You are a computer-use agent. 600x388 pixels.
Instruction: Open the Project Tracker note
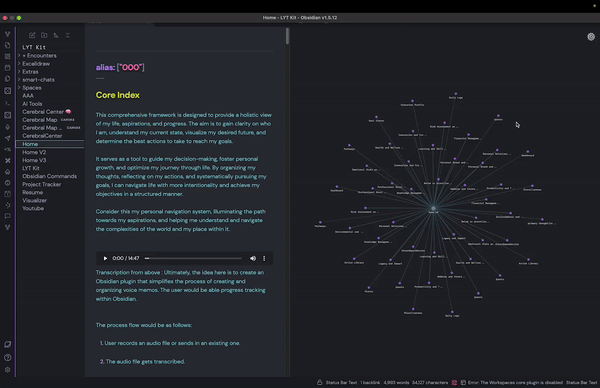pos(41,184)
